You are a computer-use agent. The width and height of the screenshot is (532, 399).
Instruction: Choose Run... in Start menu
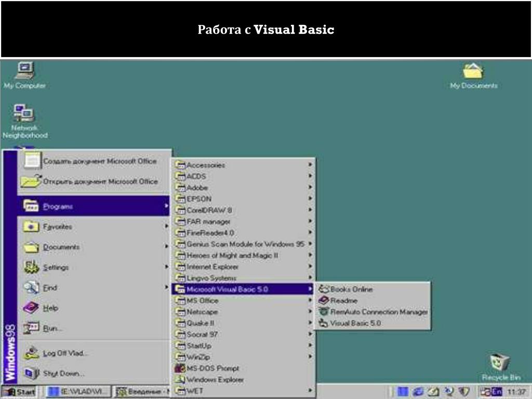coord(94,328)
